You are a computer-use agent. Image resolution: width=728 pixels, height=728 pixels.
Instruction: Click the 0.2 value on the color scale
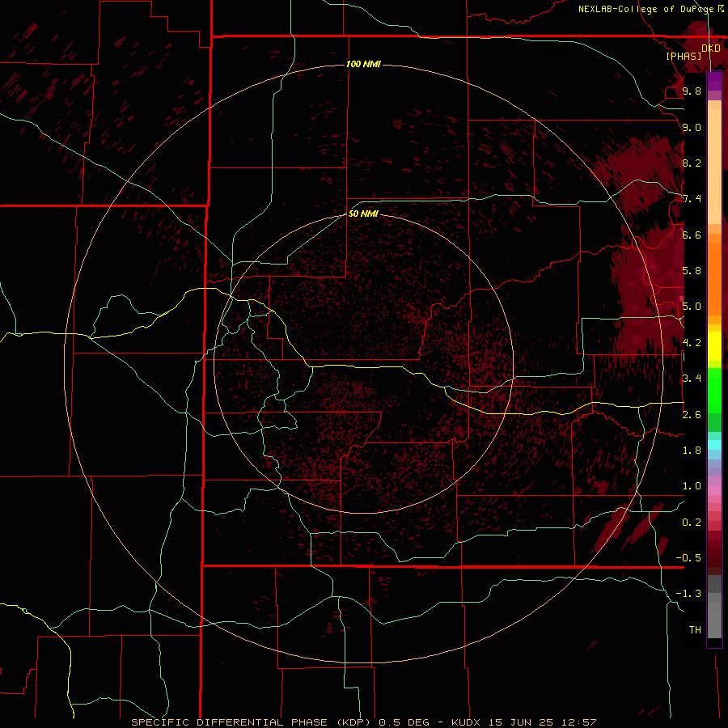click(x=692, y=523)
